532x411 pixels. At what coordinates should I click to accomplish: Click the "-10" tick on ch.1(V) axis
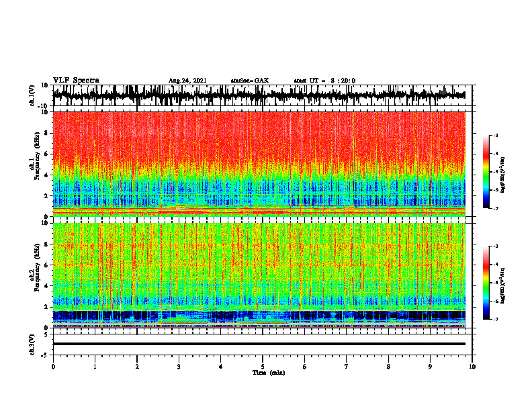tap(44, 105)
